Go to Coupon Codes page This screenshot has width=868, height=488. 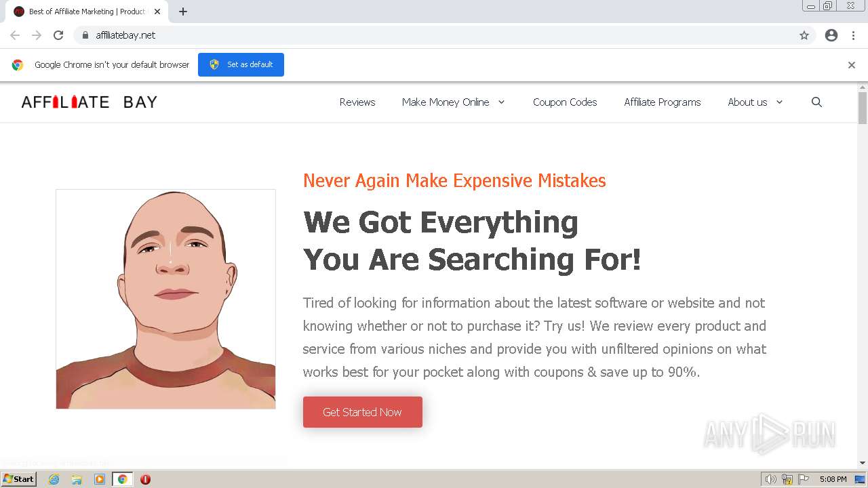[565, 102]
